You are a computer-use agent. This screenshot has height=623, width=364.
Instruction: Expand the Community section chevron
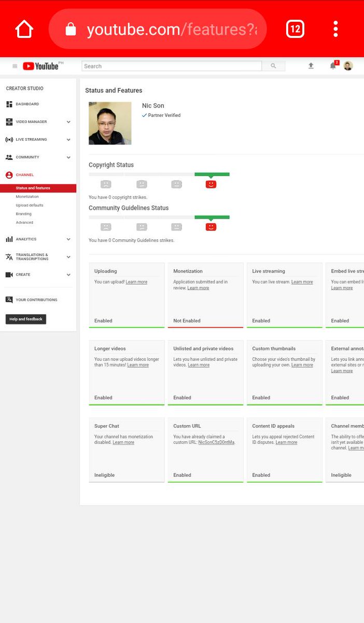[x=68, y=157]
